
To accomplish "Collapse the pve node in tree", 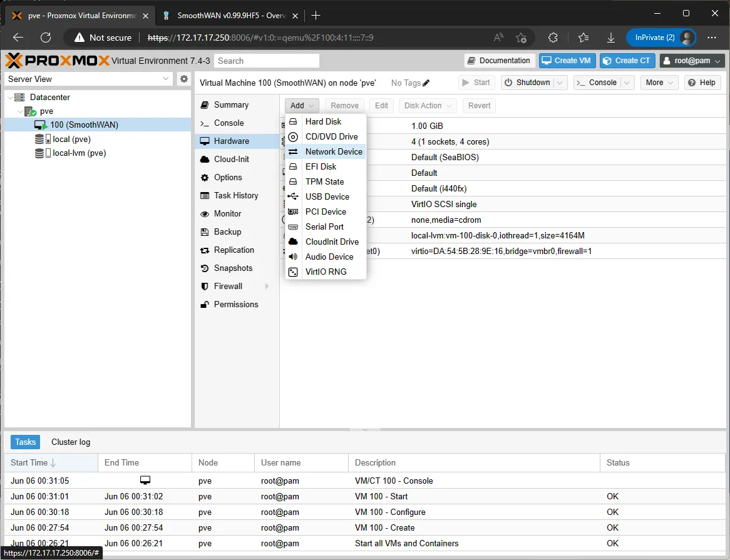I will point(20,111).
